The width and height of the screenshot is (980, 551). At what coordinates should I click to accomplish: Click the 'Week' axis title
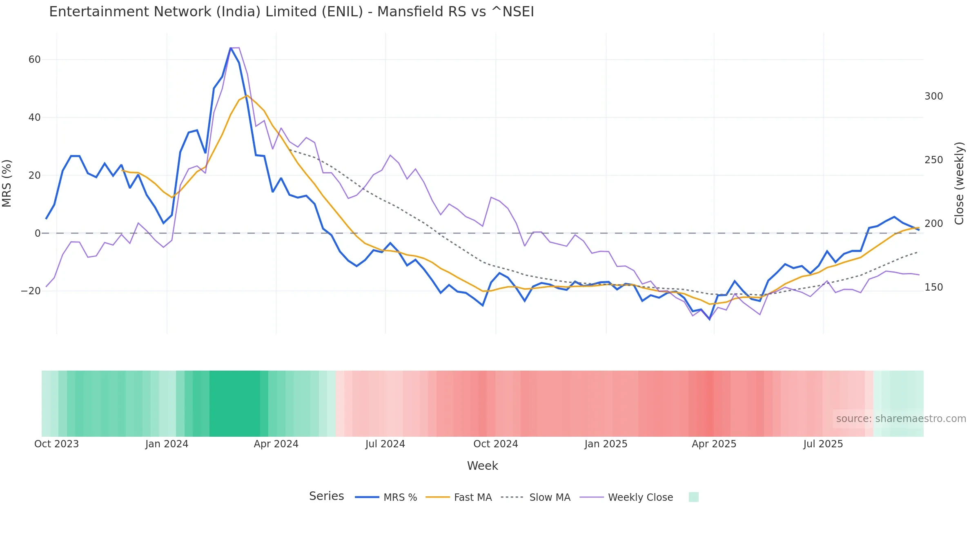(483, 466)
